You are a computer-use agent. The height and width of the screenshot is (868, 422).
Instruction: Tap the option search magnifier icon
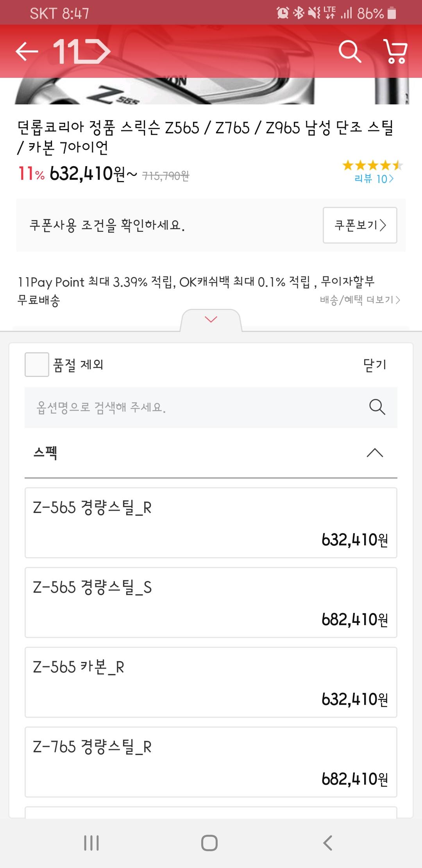click(377, 407)
